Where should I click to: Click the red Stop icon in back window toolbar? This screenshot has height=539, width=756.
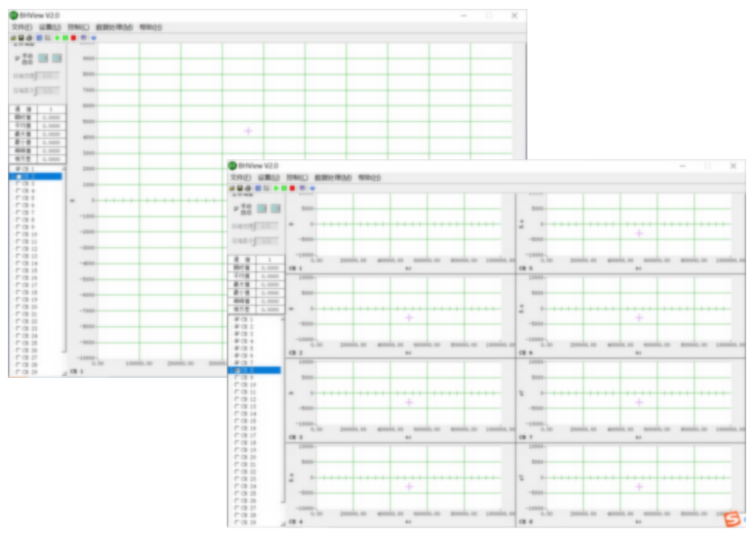click(73, 37)
